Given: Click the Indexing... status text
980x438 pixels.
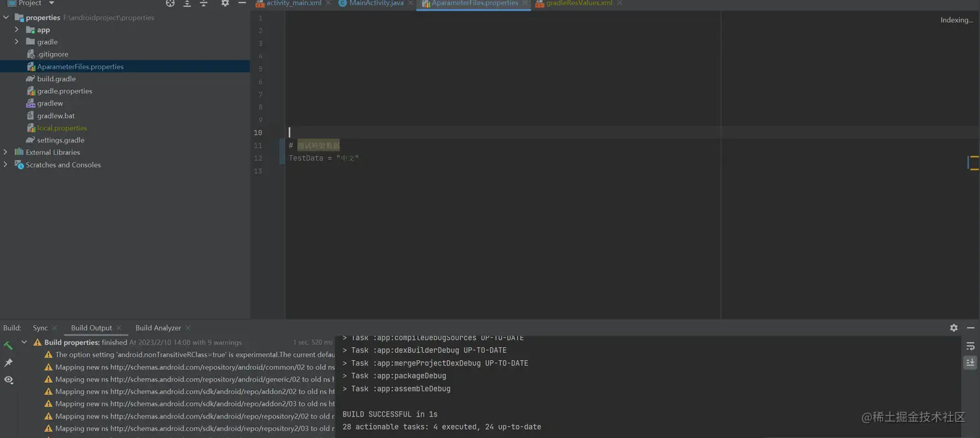Looking at the screenshot, I should click(x=957, y=20).
